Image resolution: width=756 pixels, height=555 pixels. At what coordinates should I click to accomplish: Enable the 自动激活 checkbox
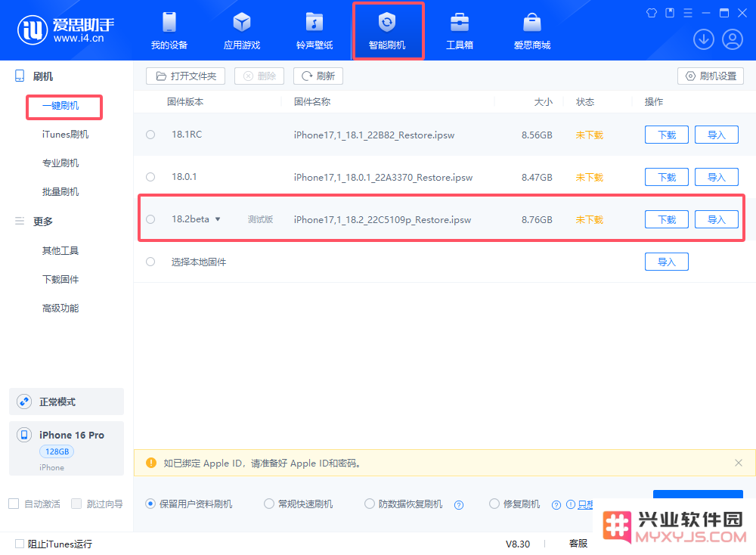pos(14,504)
